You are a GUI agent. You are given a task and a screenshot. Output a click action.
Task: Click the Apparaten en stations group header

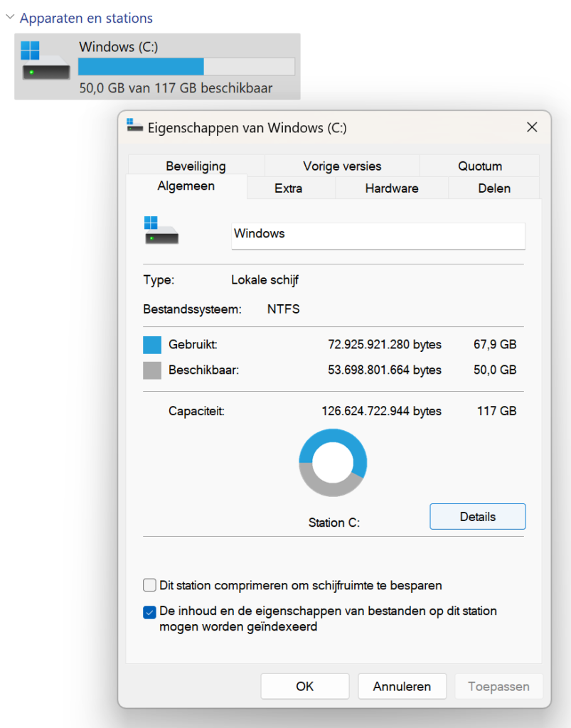coord(86,18)
